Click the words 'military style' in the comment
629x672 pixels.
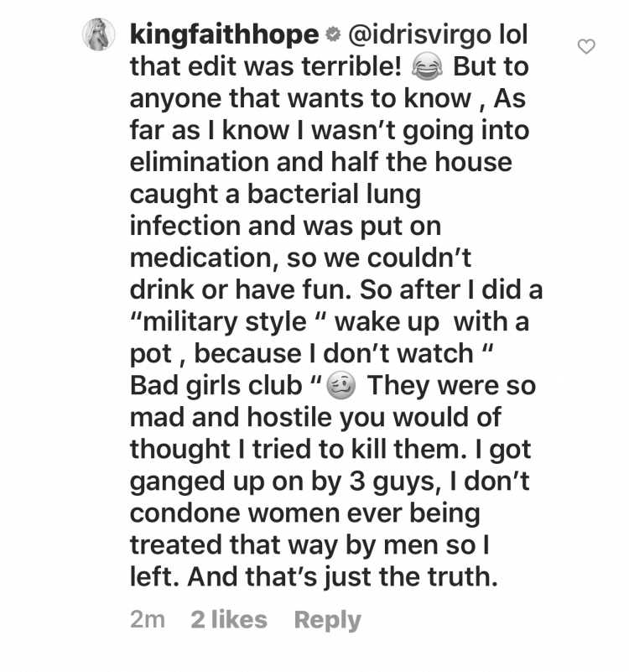click(225, 322)
